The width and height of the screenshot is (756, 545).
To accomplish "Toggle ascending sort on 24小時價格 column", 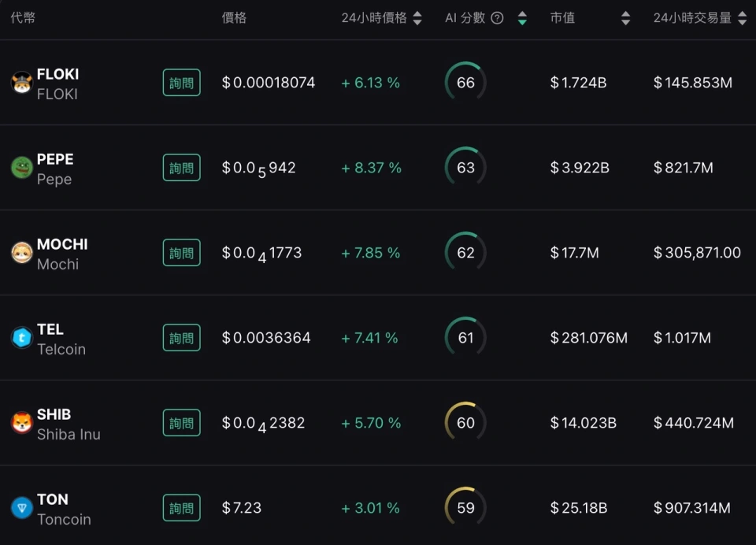I will point(417,13).
